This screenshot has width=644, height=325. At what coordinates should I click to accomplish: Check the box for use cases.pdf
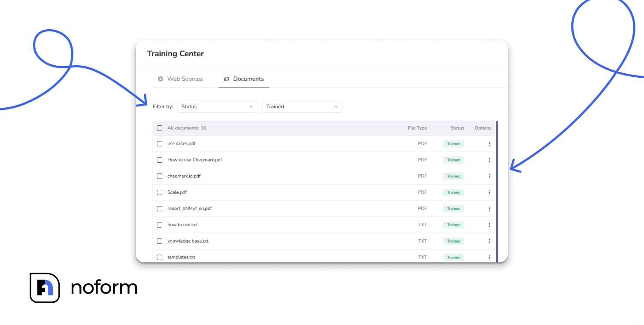159,143
